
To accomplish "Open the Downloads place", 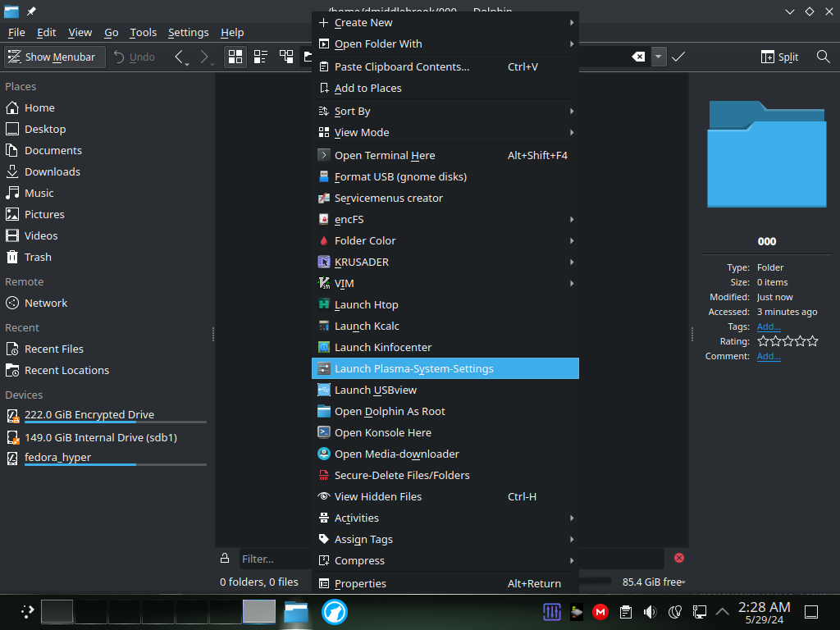I will tap(107, 171).
